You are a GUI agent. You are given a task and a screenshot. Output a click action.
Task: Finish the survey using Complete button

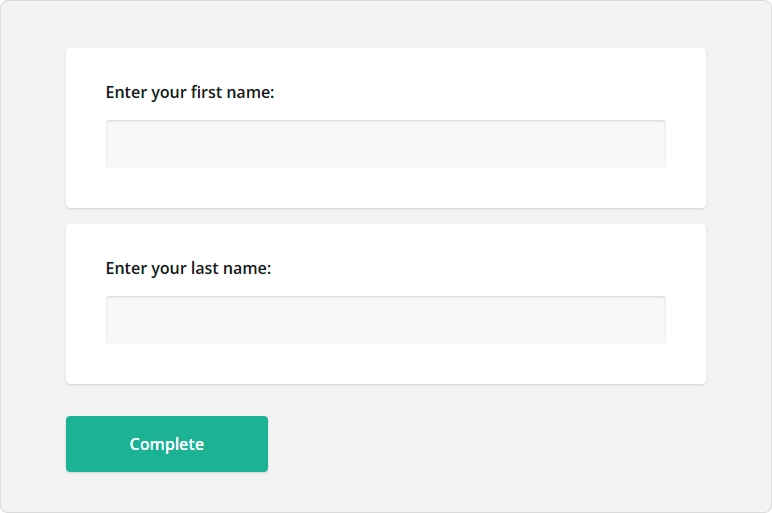click(167, 444)
